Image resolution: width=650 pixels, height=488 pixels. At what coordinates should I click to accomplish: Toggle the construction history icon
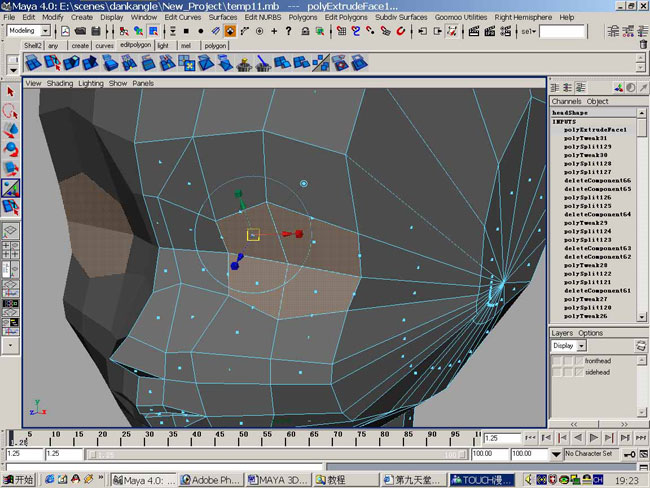tap(452, 31)
